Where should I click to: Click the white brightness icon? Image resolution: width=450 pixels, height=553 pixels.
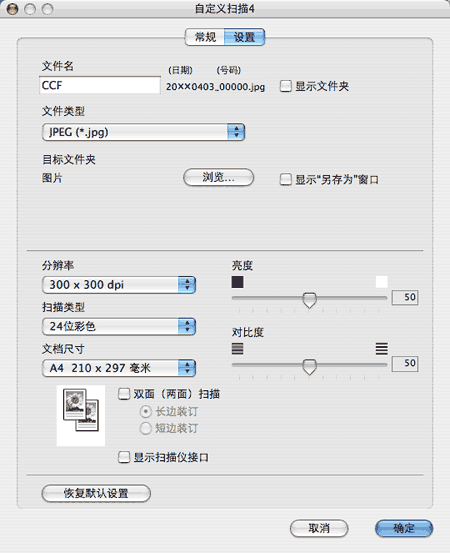pos(382,282)
